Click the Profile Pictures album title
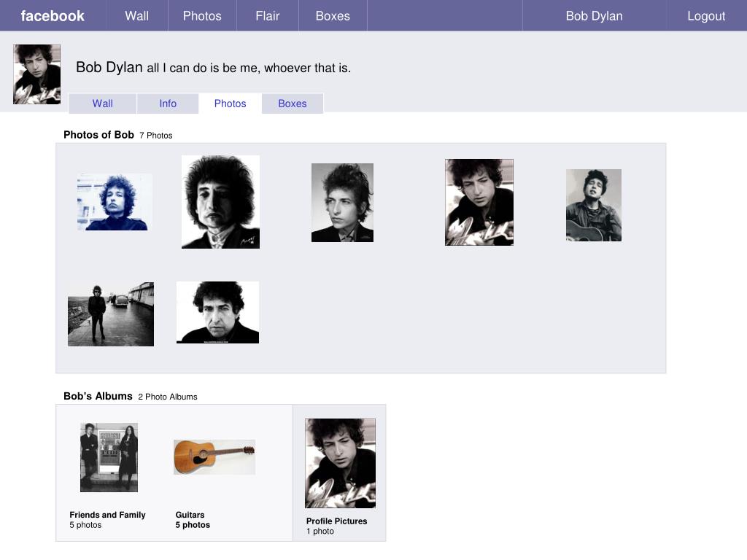This screenshot has height=560, width=747. [x=337, y=521]
